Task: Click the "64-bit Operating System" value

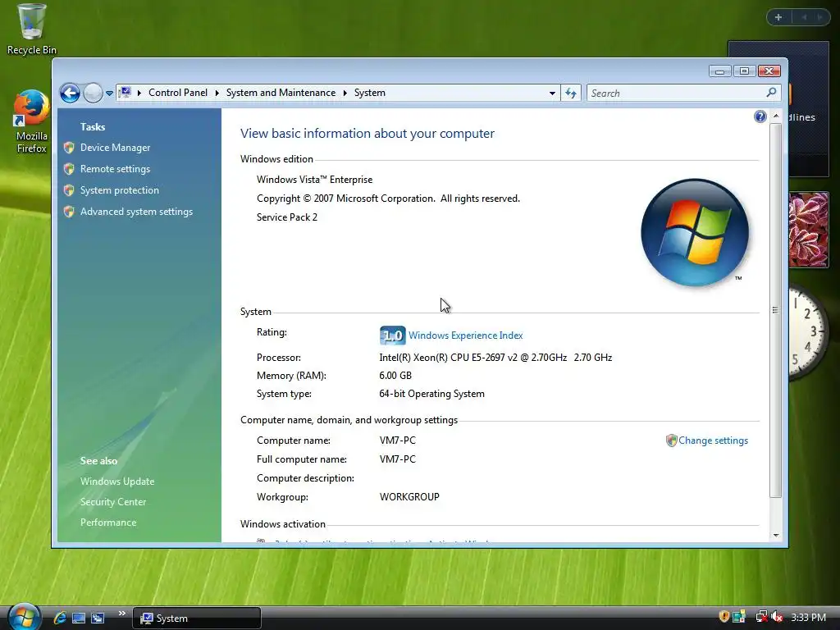Action: pos(431,394)
